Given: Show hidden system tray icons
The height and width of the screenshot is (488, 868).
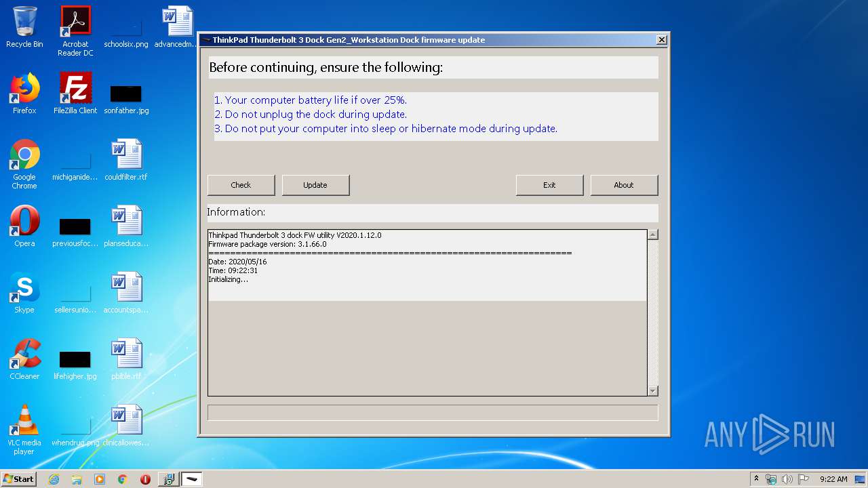Looking at the screenshot, I should point(756,479).
